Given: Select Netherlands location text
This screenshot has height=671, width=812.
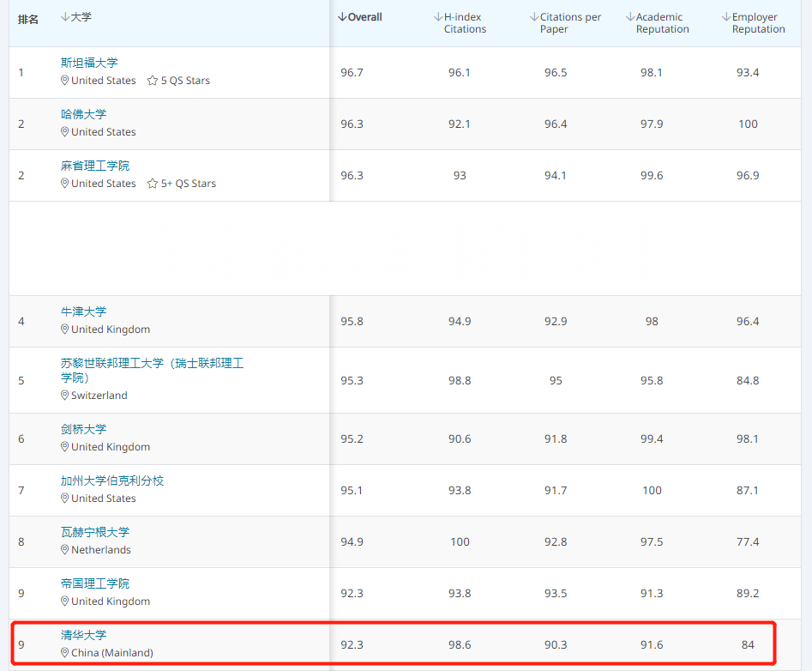Looking at the screenshot, I should pyautogui.click(x=101, y=550).
